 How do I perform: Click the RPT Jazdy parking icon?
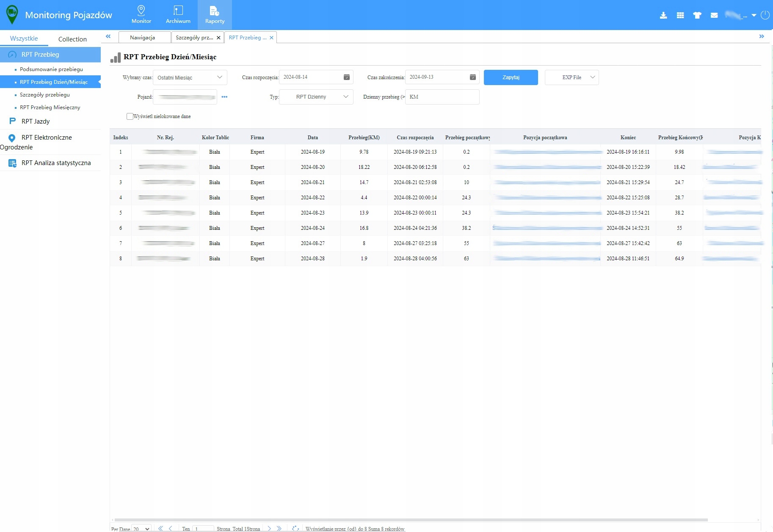pyautogui.click(x=12, y=121)
